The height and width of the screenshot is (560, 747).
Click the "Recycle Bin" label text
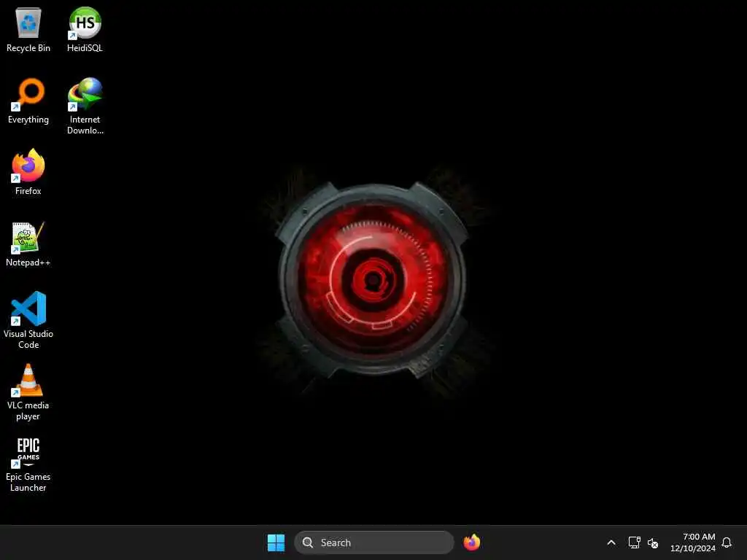28,48
